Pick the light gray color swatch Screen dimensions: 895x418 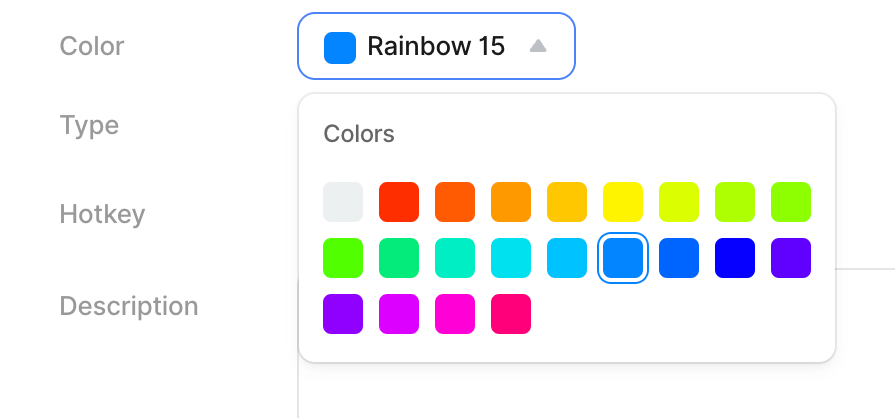(343, 202)
